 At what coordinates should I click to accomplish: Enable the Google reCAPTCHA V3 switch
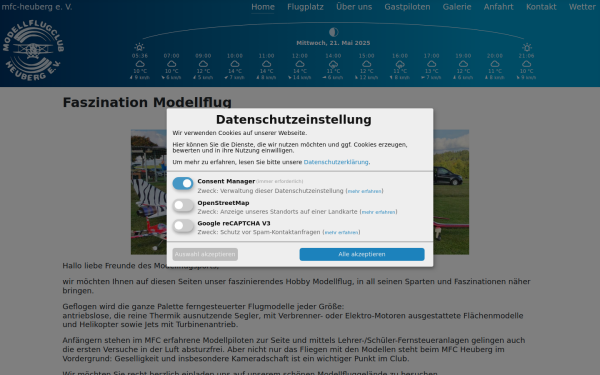click(x=183, y=226)
